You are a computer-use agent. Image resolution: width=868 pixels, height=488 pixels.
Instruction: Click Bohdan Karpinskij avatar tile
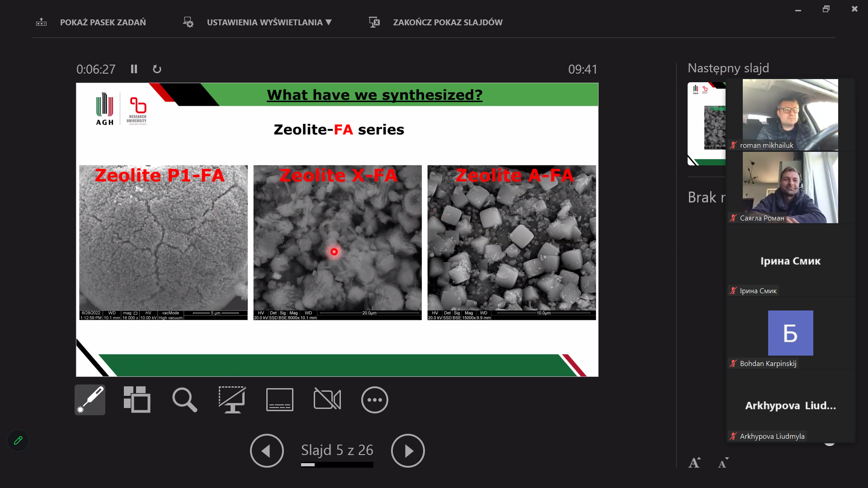pyautogui.click(x=790, y=333)
